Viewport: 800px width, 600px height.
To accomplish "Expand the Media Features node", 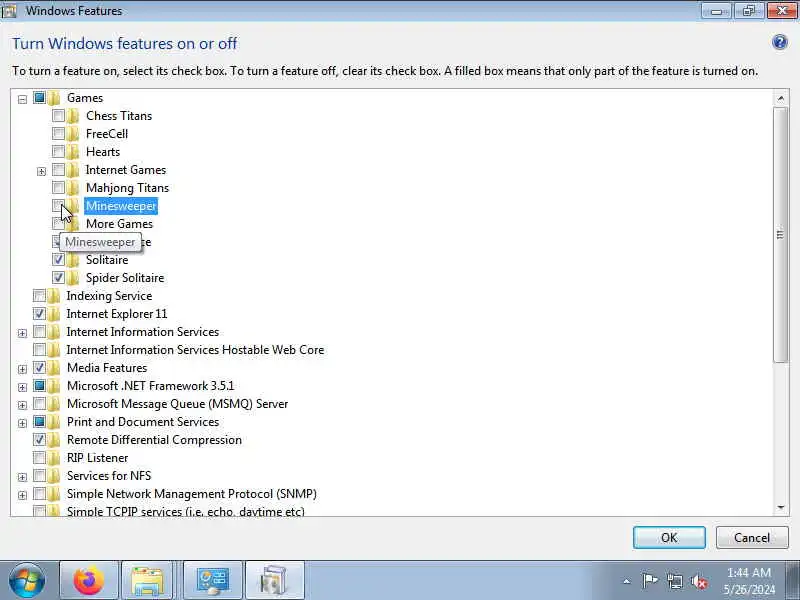I will [22, 369].
